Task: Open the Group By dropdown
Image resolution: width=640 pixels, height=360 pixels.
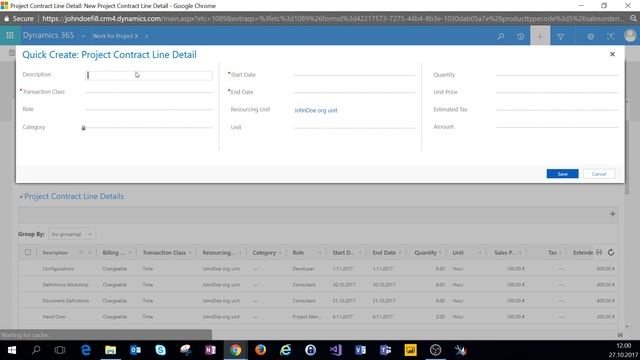Action: (72, 234)
